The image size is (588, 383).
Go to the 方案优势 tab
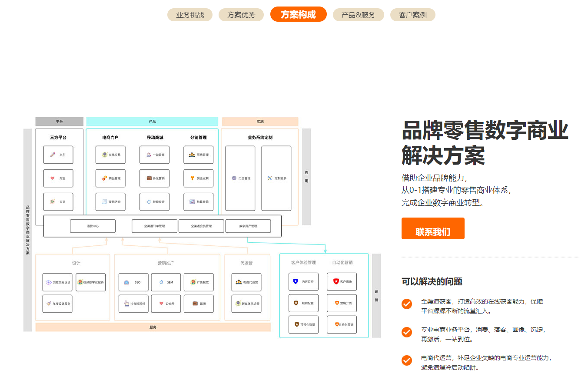click(x=241, y=15)
